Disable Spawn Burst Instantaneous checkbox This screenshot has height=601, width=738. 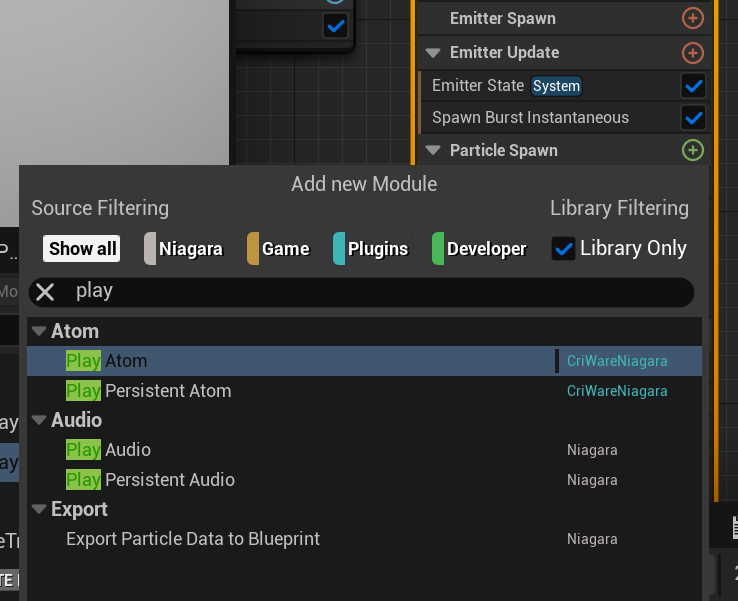[692, 118]
